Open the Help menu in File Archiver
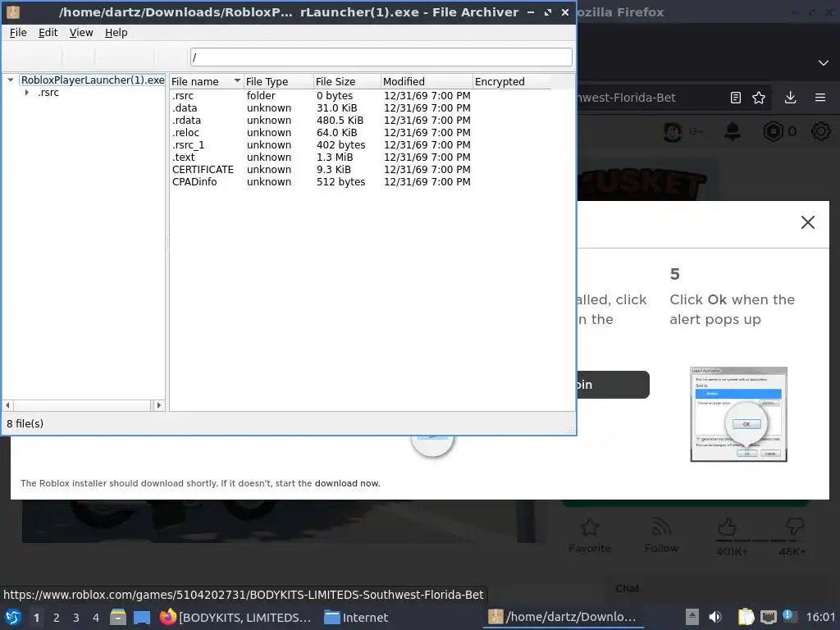The image size is (840, 630). (116, 33)
